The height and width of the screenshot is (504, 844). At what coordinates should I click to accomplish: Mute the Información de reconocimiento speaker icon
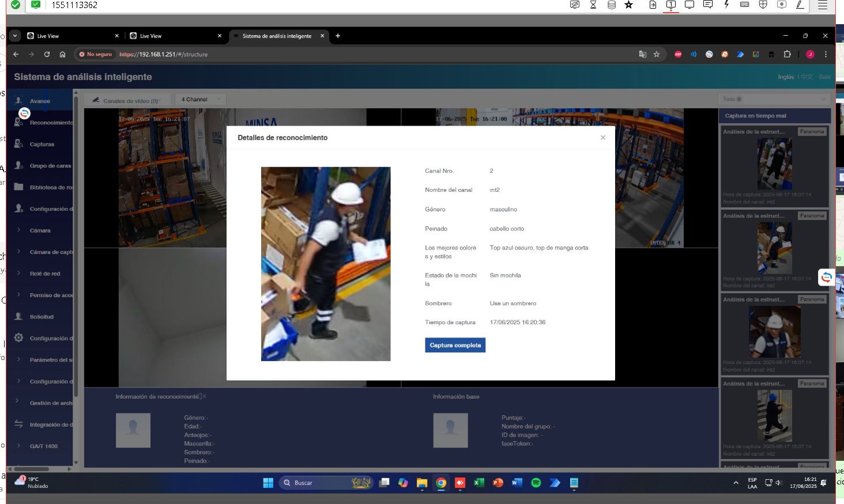tap(199, 396)
